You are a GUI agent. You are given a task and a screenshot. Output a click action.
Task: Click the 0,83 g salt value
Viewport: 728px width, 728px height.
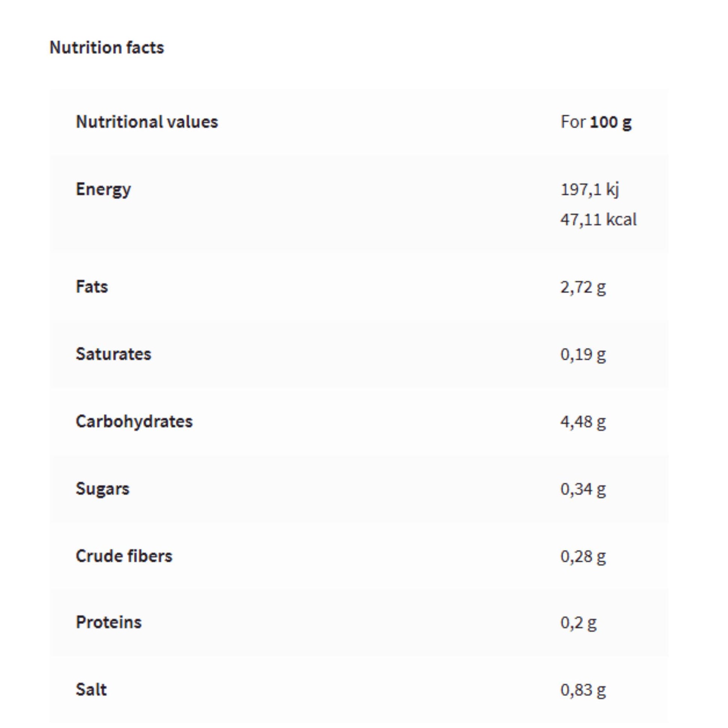pos(583,689)
